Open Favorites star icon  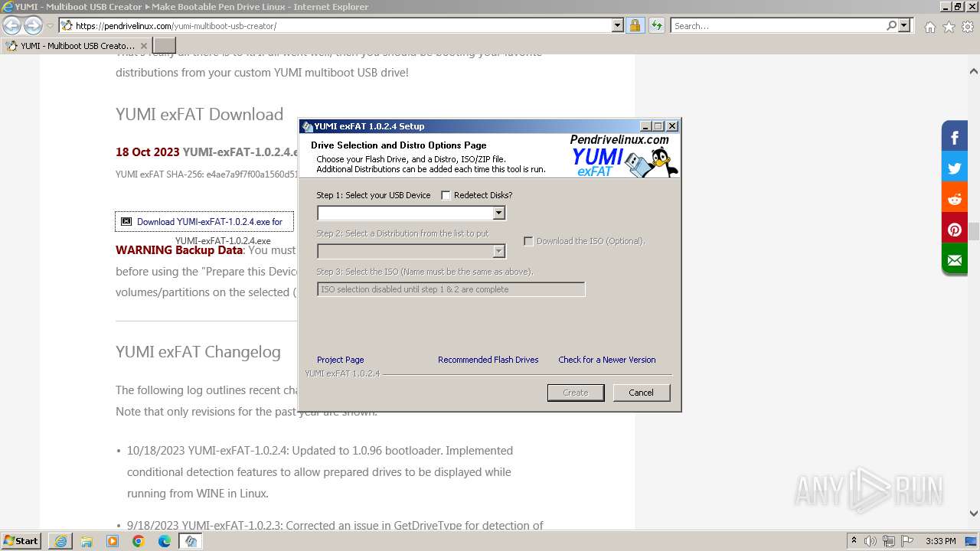(x=949, y=27)
